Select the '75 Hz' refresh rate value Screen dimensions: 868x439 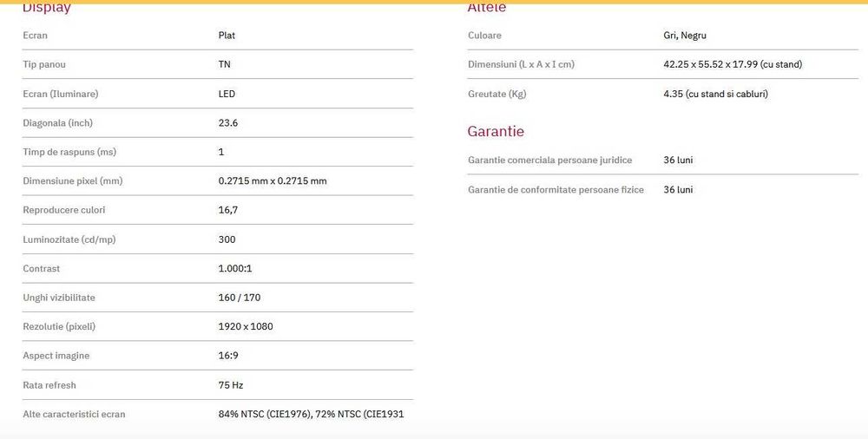pyautogui.click(x=230, y=385)
